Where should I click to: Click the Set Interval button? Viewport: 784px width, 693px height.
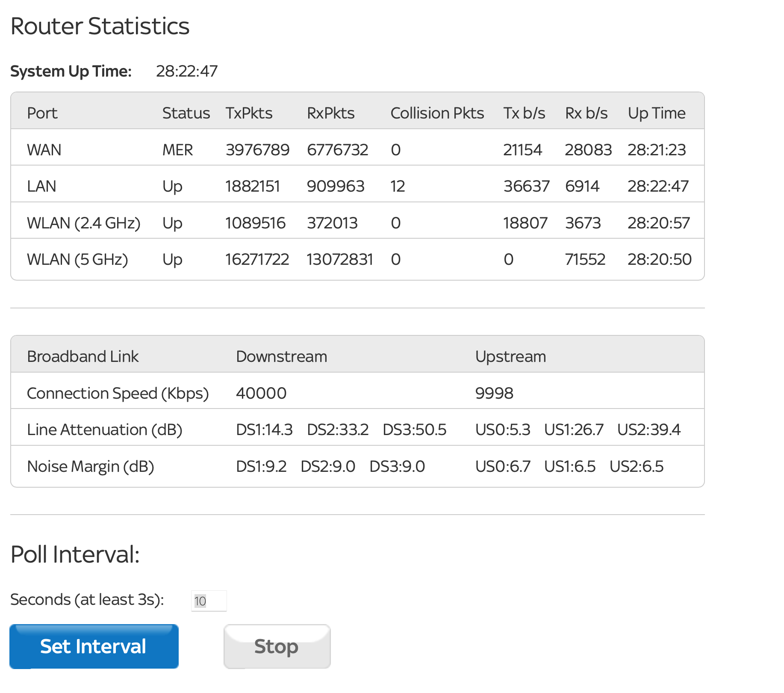point(94,646)
